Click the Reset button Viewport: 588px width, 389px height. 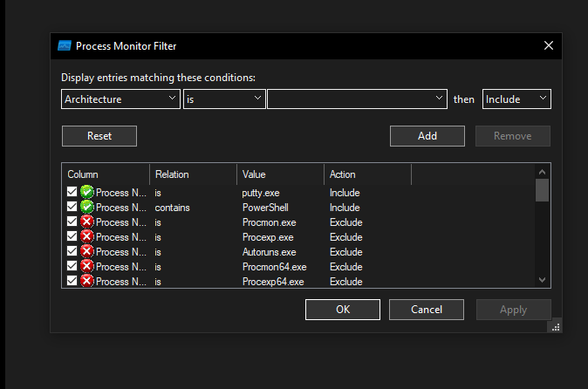[99, 136]
